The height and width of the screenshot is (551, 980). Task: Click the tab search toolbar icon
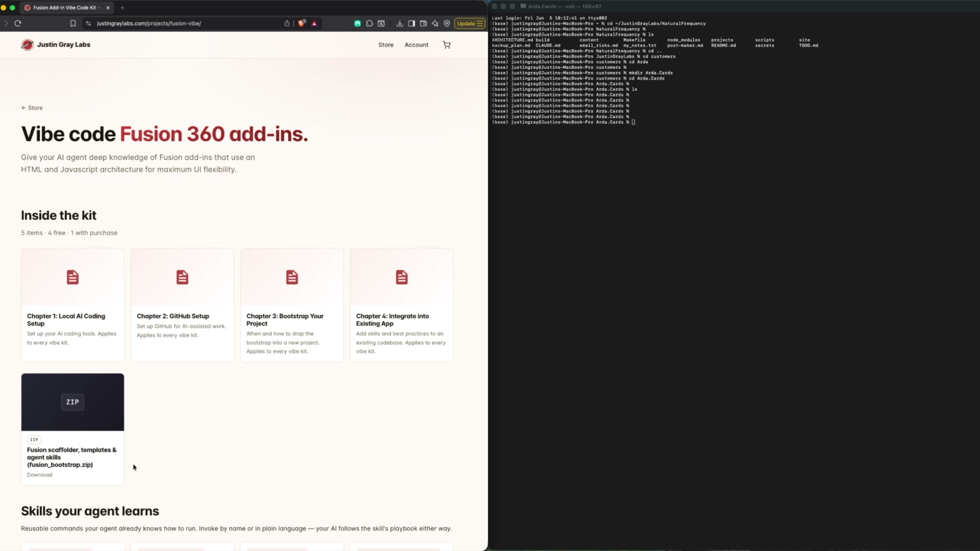coord(381,23)
